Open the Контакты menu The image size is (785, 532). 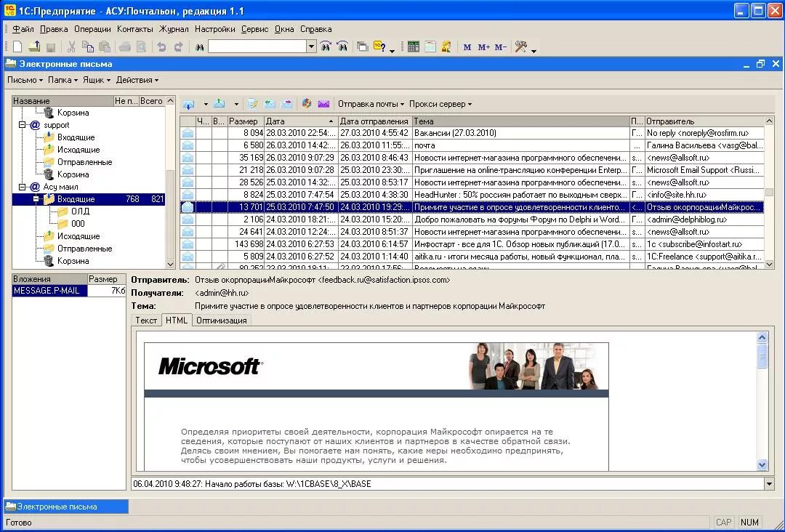coord(134,29)
